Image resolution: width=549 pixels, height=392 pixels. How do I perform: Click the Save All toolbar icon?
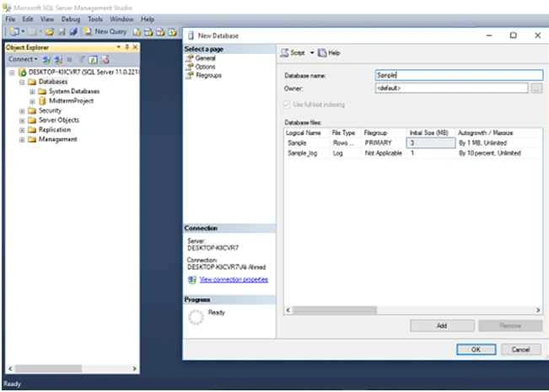pos(73,32)
